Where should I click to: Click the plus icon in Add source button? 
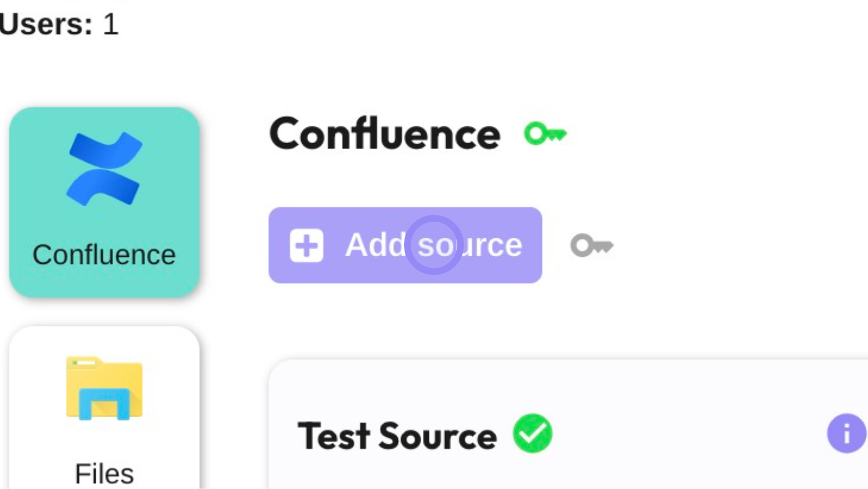pyautogui.click(x=306, y=246)
